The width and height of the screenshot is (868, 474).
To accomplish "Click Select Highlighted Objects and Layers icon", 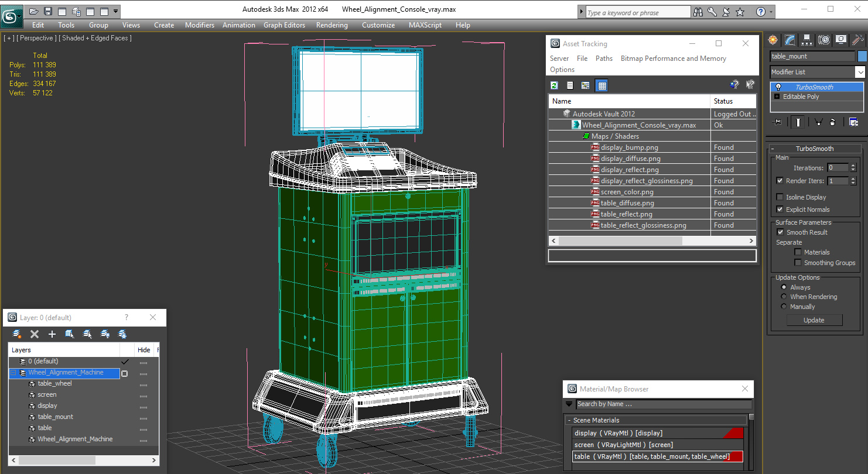I will click(70, 334).
